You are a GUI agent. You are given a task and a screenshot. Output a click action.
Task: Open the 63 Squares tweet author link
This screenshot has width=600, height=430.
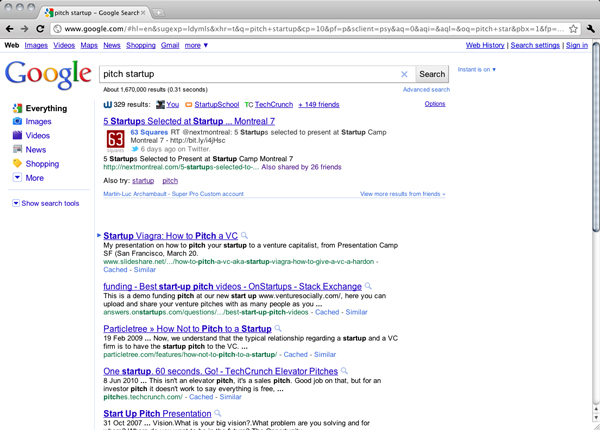(149, 132)
